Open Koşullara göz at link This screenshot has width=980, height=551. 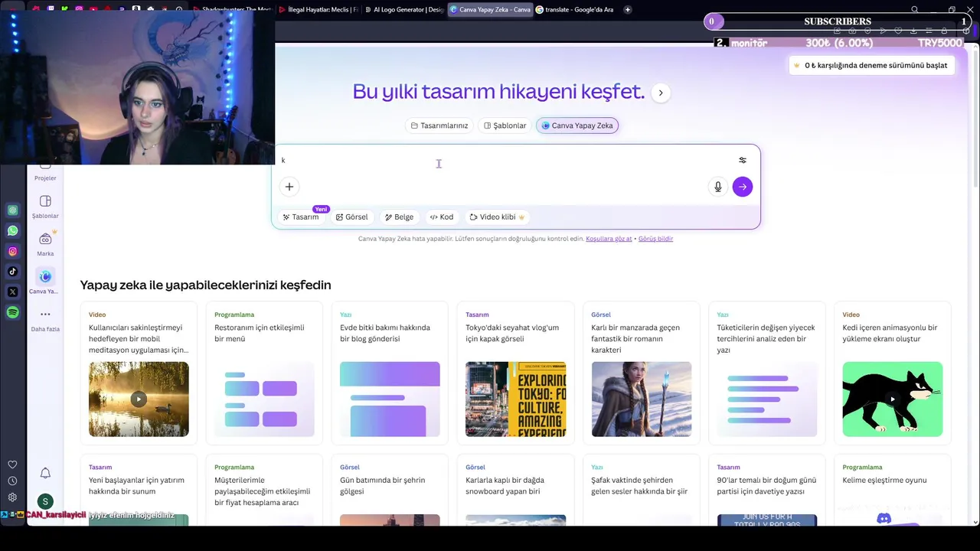tap(609, 239)
